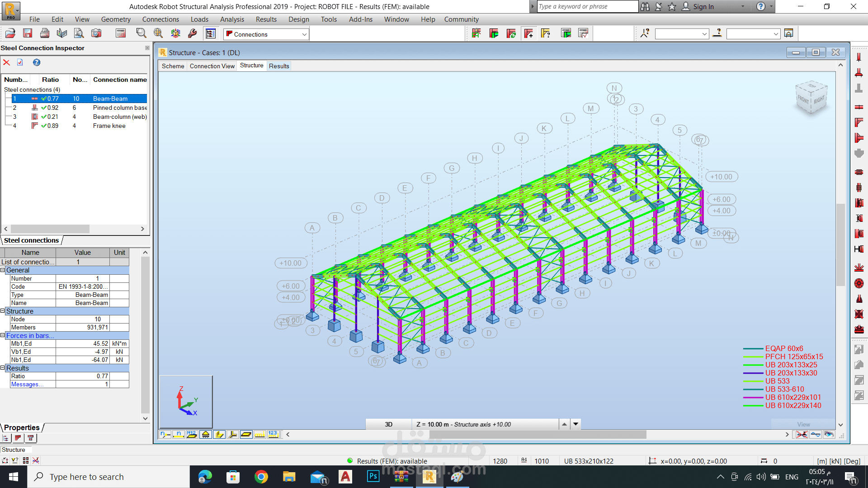Open the Analysis menu
This screenshot has width=868, height=488.
(231, 19)
